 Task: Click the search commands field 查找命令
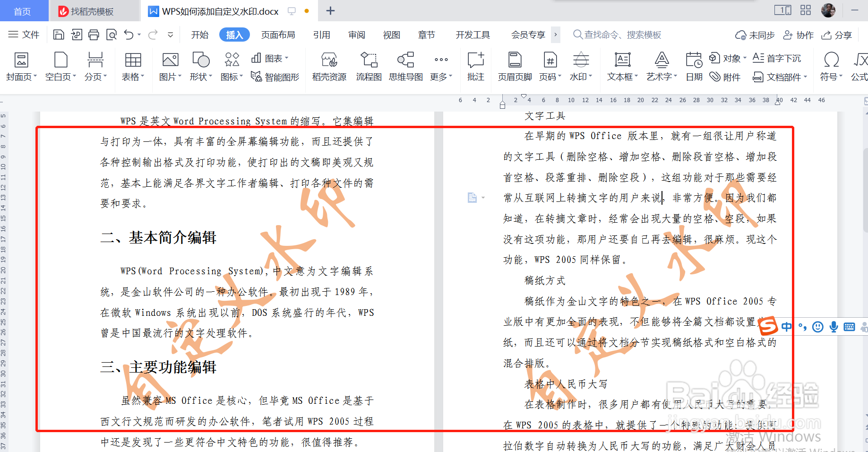pyautogui.click(x=617, y=35)
